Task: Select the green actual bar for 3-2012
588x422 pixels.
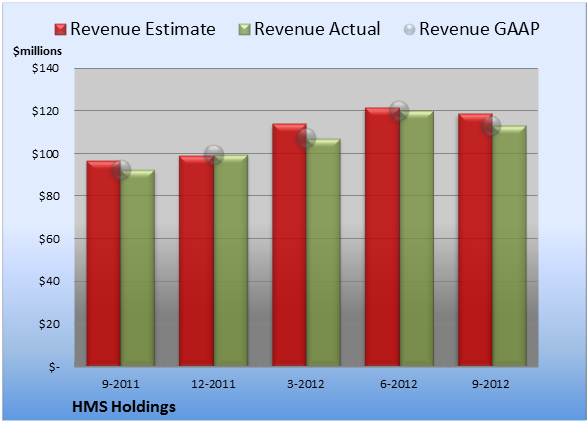Action: 324,252
